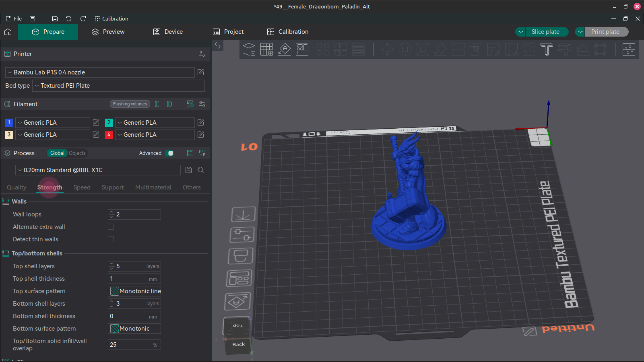
Task: Open the assembly view puzzle icon
Action: pos(628,49)
